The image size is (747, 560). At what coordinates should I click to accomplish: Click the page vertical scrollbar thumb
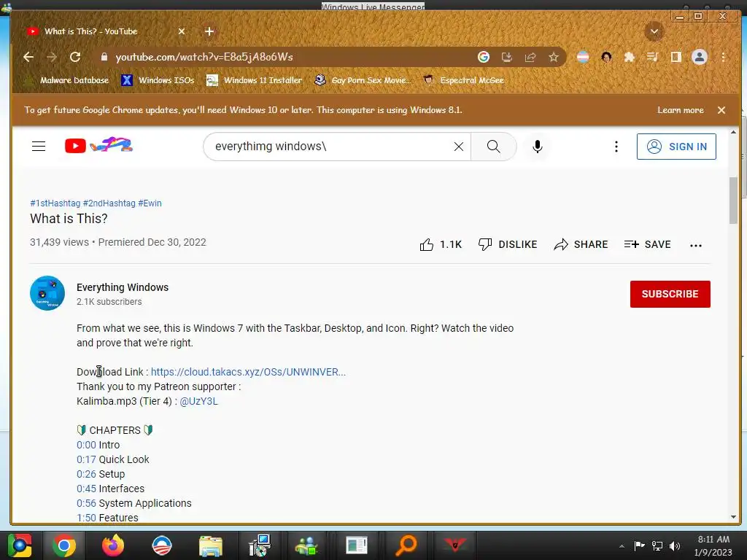733,200
